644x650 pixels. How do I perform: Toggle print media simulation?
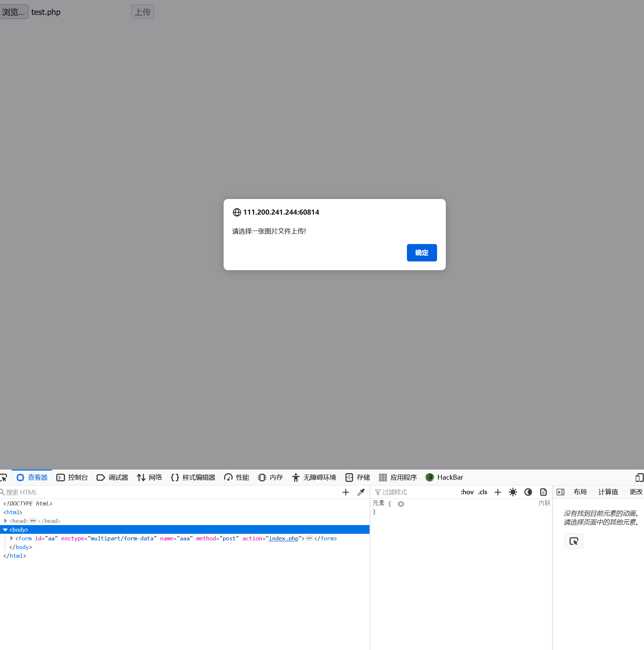tap(543, 492)
